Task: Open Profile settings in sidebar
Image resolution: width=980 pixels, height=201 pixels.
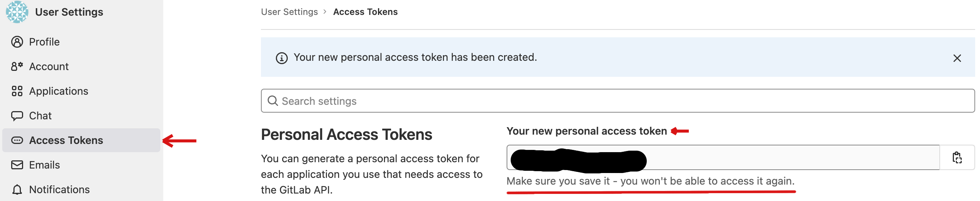Action: coord(44,42)
